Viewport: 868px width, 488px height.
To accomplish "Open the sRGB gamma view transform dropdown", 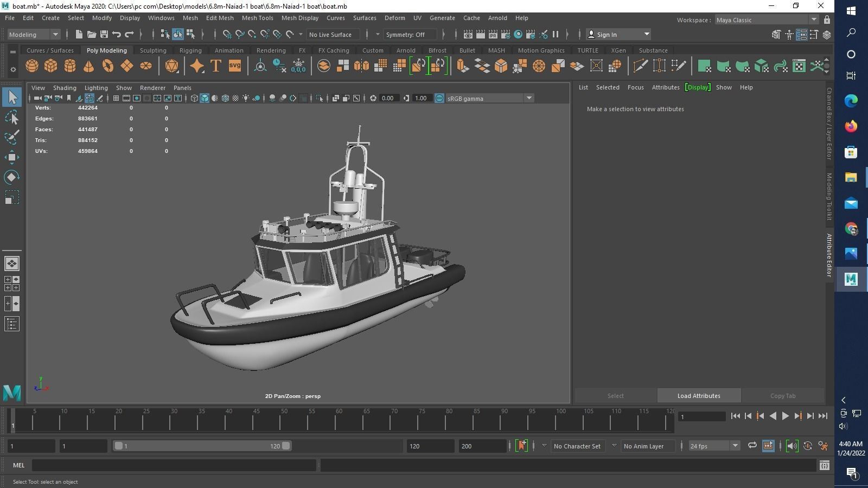I will [x=489, y=98].
